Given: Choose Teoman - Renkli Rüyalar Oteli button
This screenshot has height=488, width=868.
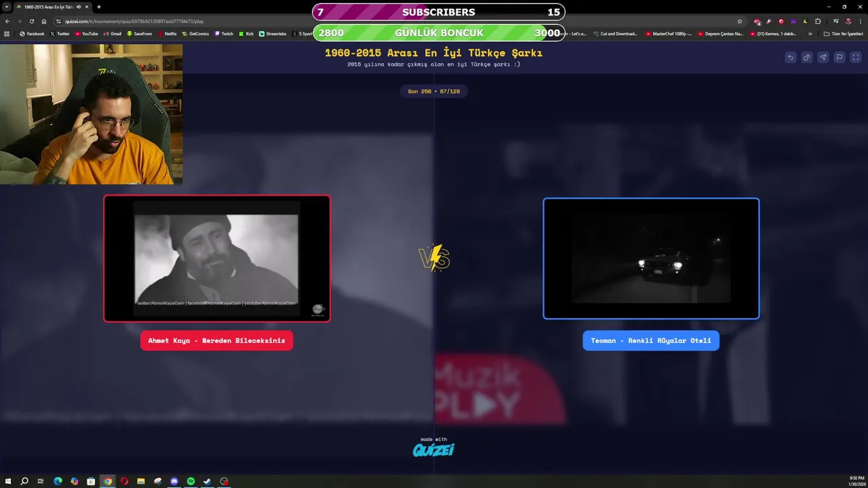Looking at the screenshot, I should tap(650, 340).
